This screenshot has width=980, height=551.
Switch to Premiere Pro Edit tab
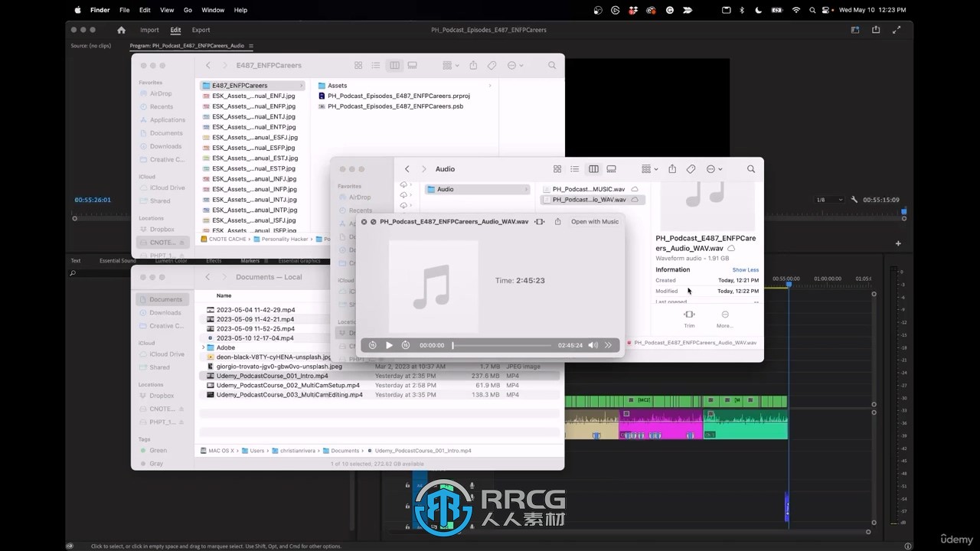(x=175, y=30)
